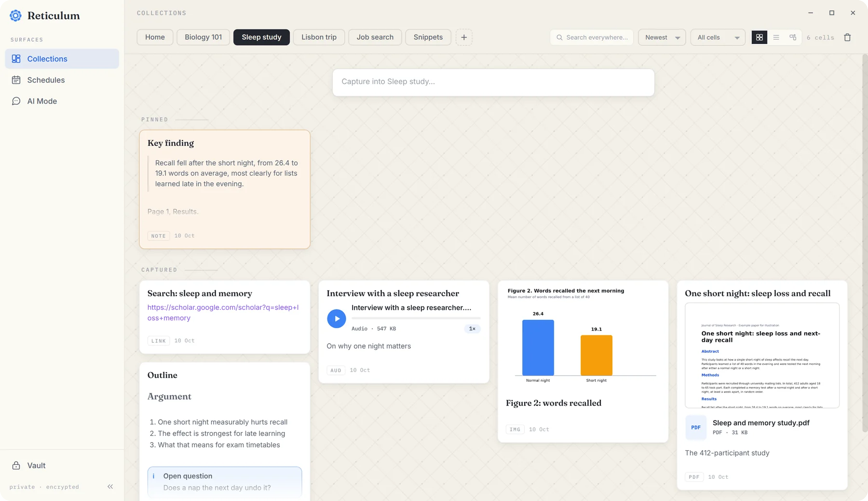868x501 pixels.
Task: Switch to grid view
Action: tap(759, 37)
